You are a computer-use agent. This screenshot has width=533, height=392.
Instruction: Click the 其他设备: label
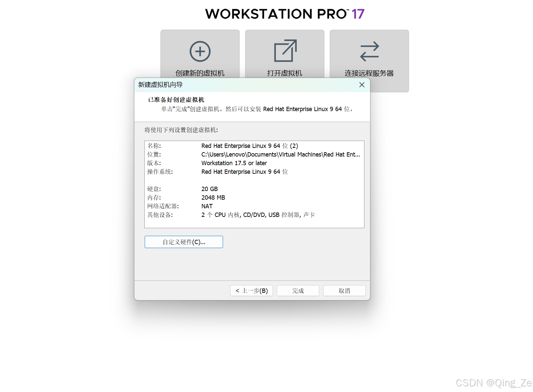point(160,215)
